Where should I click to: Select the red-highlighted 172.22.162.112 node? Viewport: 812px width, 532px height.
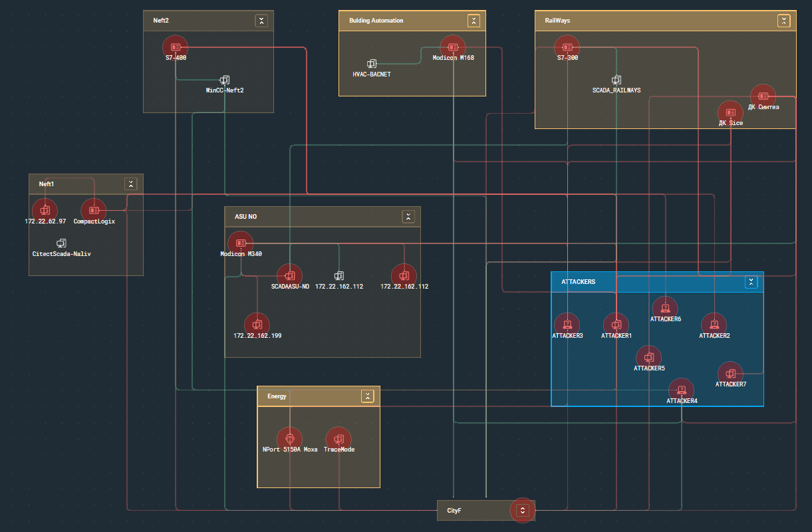(x=404, y=275)
